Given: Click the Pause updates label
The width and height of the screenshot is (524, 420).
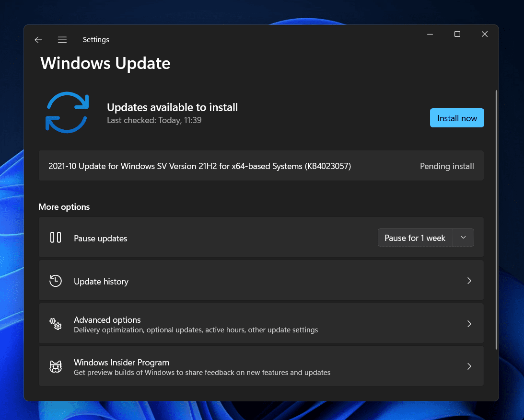Looking at the screenshot, I should (x=100, y=238).
